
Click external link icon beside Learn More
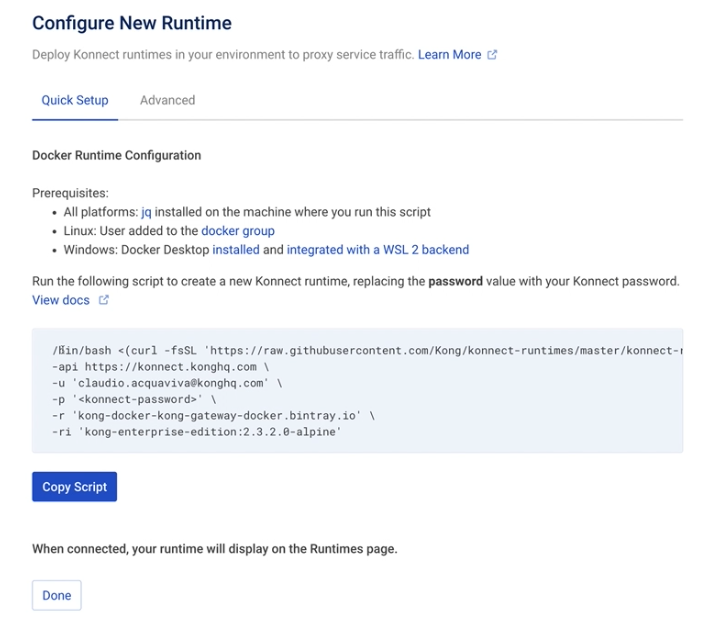pyautogui.click(x=492, y=55)
